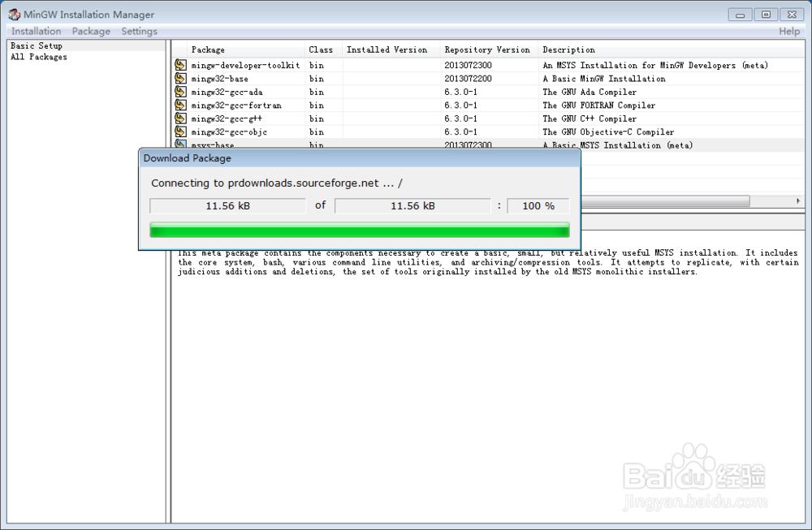This screenshot has height=530, width=812.
Task: Maximize the MinGW Installation Manager window
Action: coord(766,15)
